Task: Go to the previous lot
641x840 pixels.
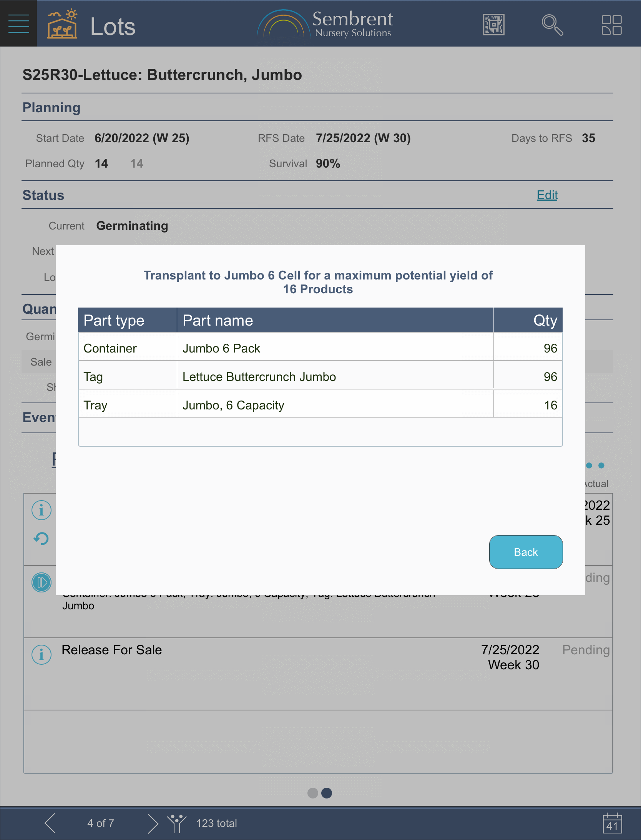Action: [x=50, y=823]
